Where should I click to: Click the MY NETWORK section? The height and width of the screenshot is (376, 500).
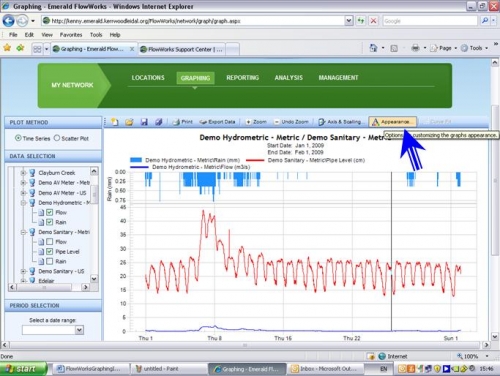tap(72, 85)
